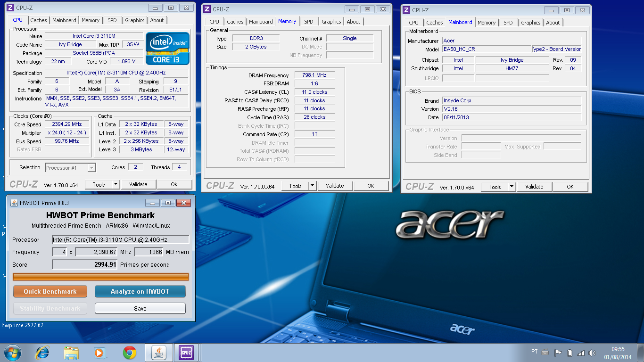Click the HWBOT score value 2994.91

pos(85,264)
